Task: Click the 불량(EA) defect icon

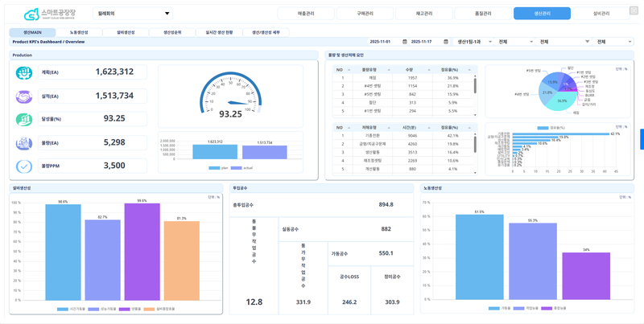Action: pyautogui.click(x=24, y=143)
